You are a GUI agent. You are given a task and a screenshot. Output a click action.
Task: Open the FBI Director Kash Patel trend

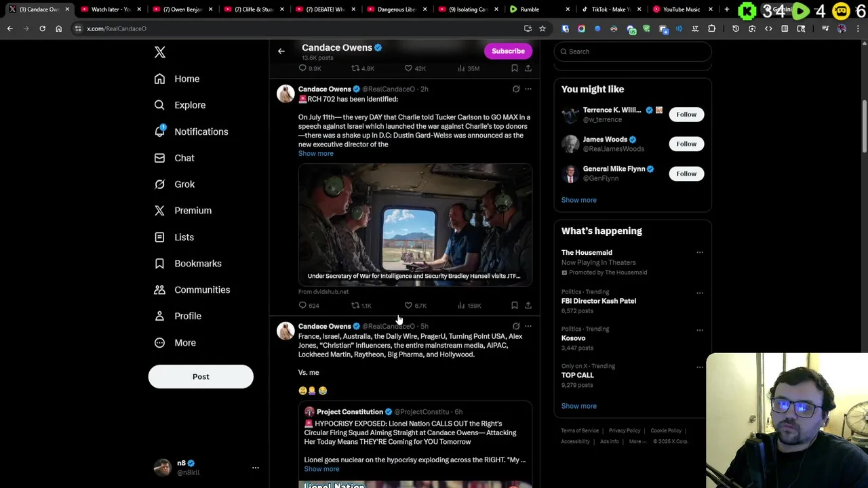coord(598,301)
